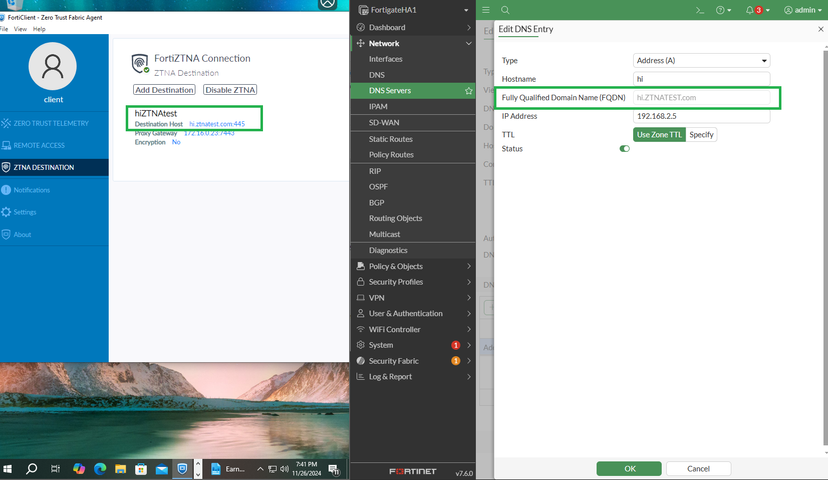Viewport: 828px width, 480px height.
Task: Click the client user avatar in FortiClient
Action: coord(53,67)
